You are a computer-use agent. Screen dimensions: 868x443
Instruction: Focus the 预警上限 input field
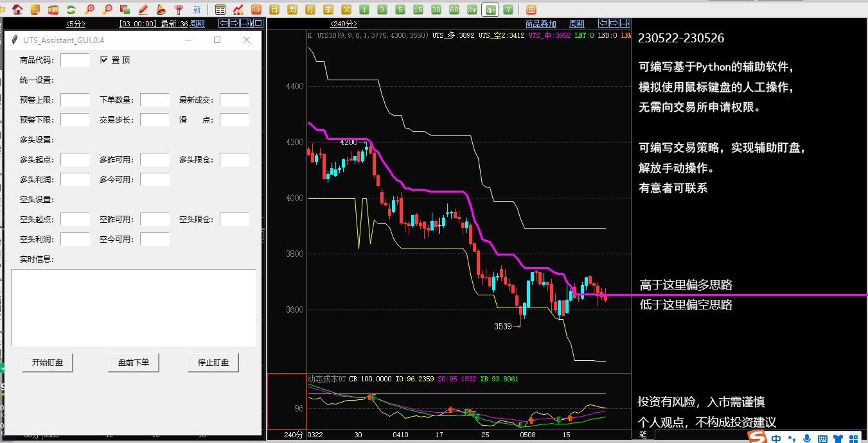click(x=75, y=100)
